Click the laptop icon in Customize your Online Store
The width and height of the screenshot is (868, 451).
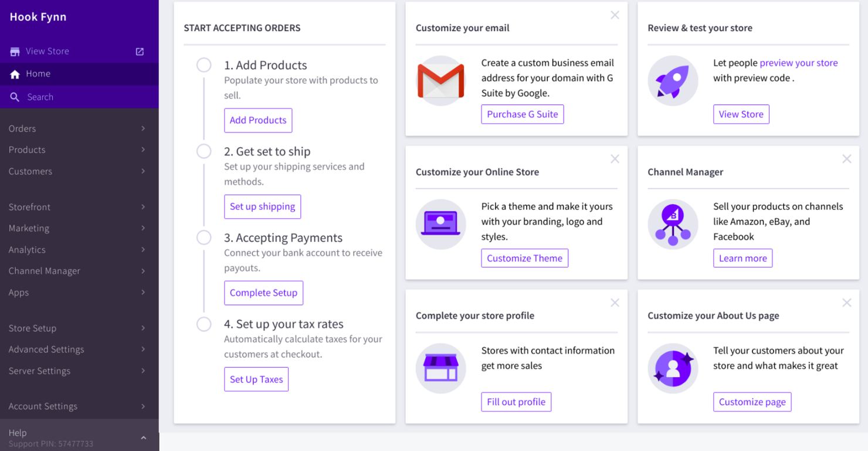[441, 225]
